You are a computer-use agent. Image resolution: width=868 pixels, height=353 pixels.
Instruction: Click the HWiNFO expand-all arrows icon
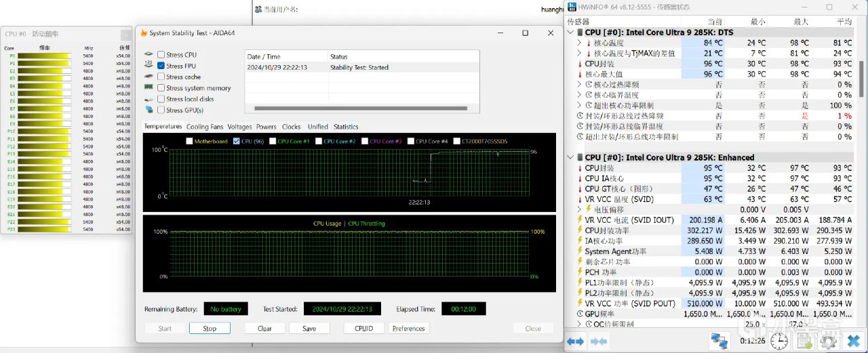point(575,341)
